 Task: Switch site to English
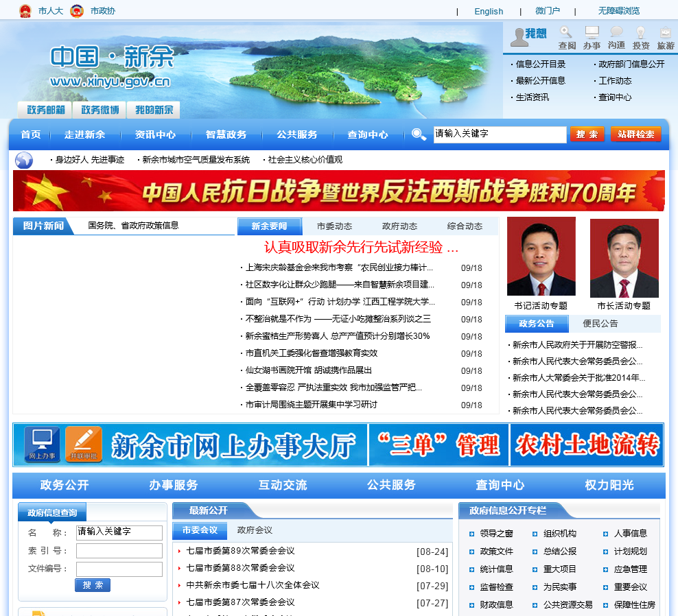(x=489, y=11)
